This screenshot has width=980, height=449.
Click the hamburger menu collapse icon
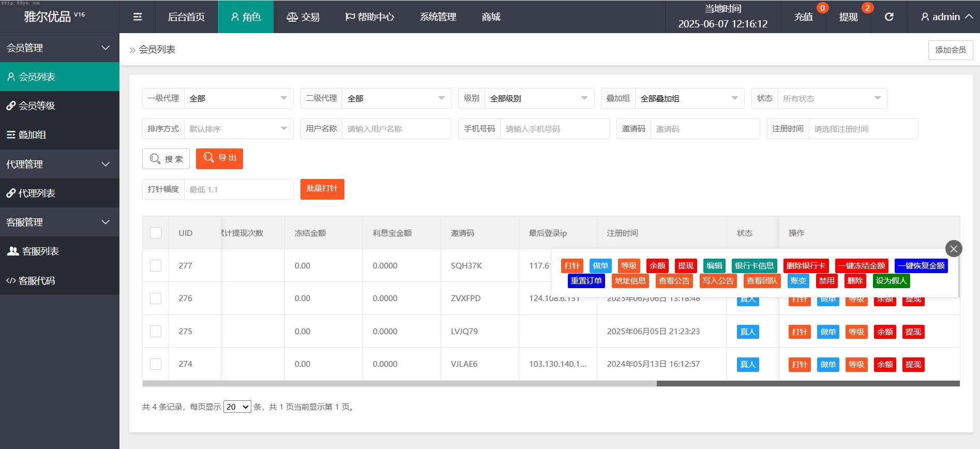pyautogui.click(x=138, y=17)
